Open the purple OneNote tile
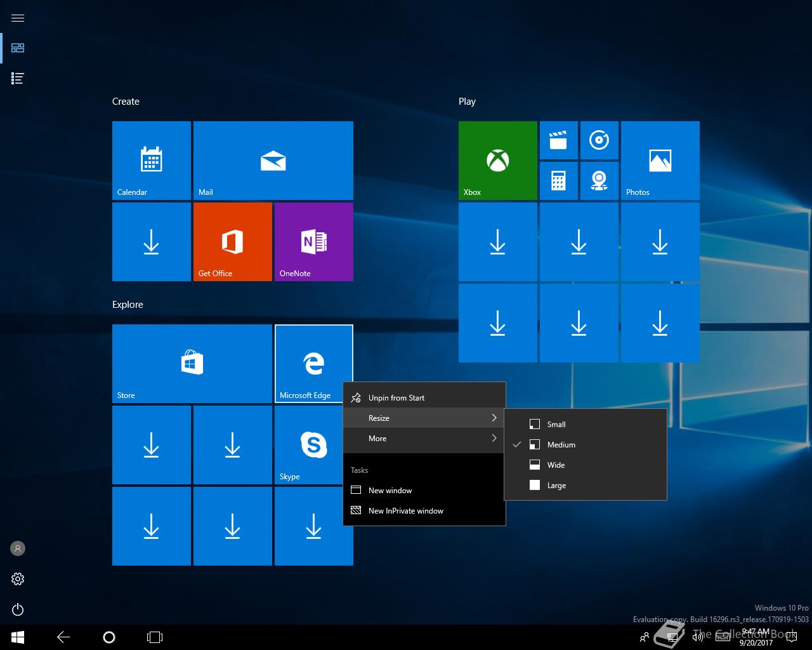The width and height of the screenshot is (812, 650). pos(314,242)
